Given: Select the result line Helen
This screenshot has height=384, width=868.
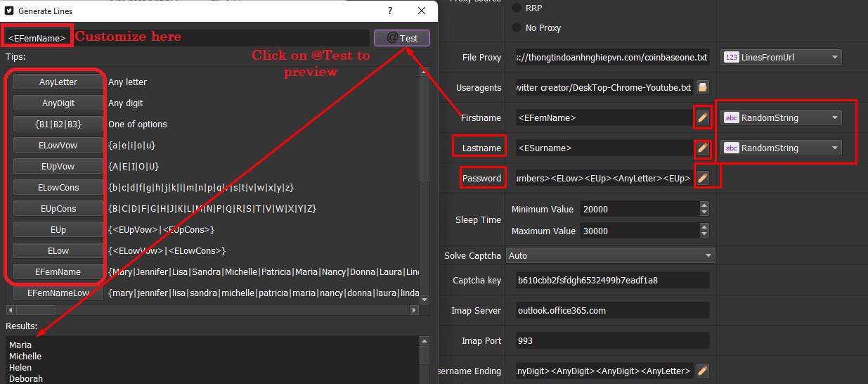Looking at the screenshot, I should pyautogui.click(x=20, y=368).
